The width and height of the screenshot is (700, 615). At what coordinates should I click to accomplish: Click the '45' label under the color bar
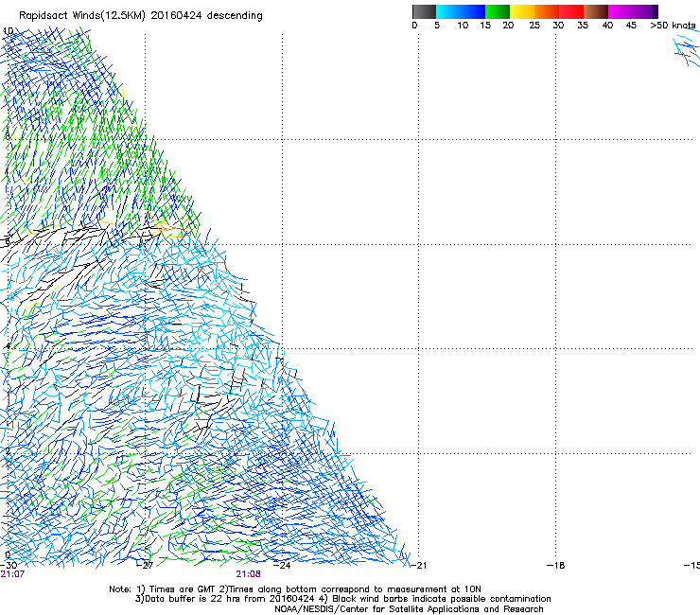click(x=631, y=26)
